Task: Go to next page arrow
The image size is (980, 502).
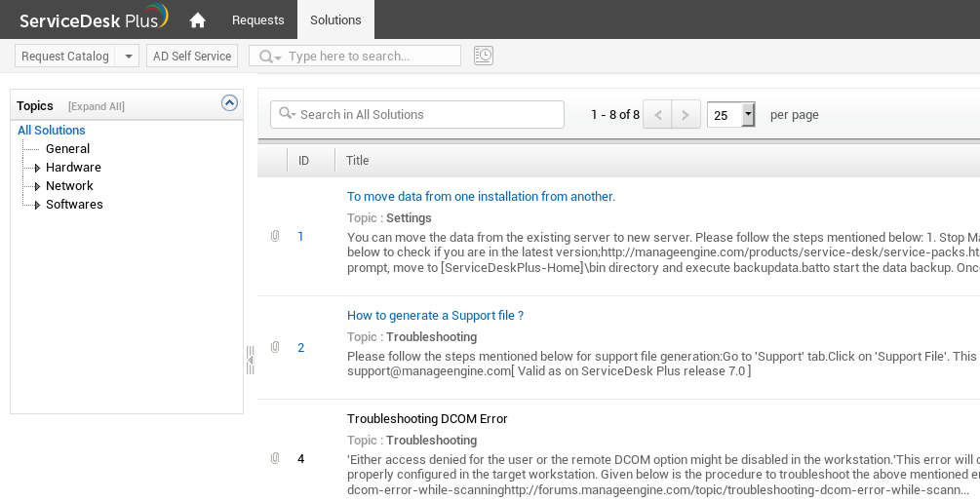Action: point(686,115)
